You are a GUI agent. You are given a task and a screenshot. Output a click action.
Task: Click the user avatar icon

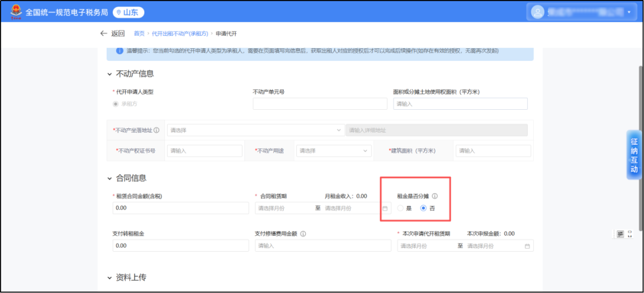pos(538,12)
